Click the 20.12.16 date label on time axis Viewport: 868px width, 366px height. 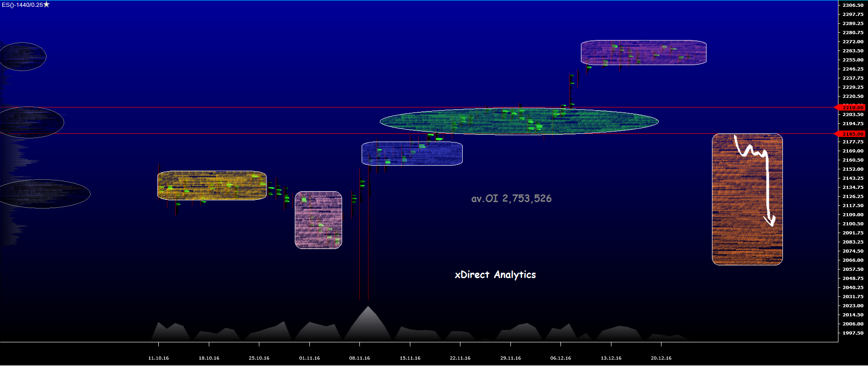coord(661,358)
